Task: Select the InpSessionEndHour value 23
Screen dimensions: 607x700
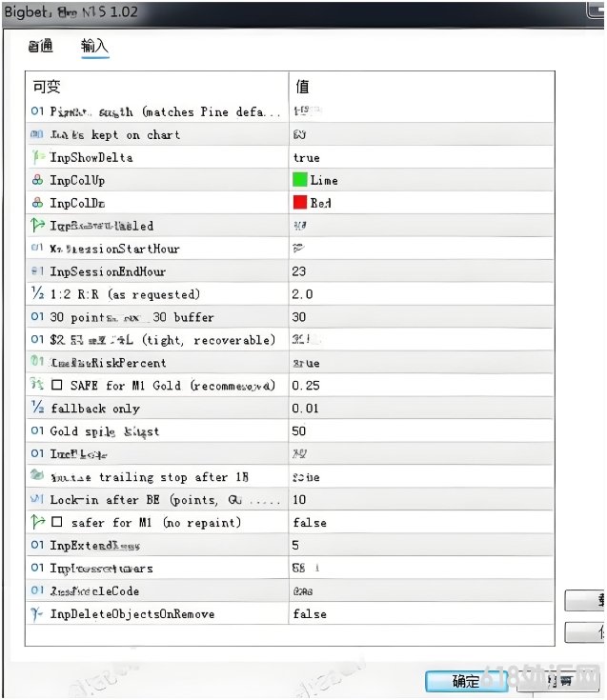Action: click(x=299, y=271)
